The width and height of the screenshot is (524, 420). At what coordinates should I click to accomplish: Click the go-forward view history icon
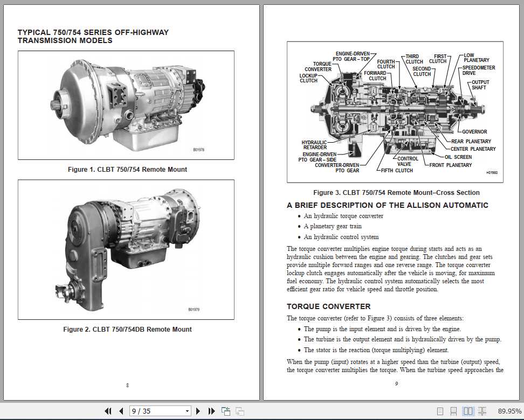pyautogui.click(x=239, y=411)
